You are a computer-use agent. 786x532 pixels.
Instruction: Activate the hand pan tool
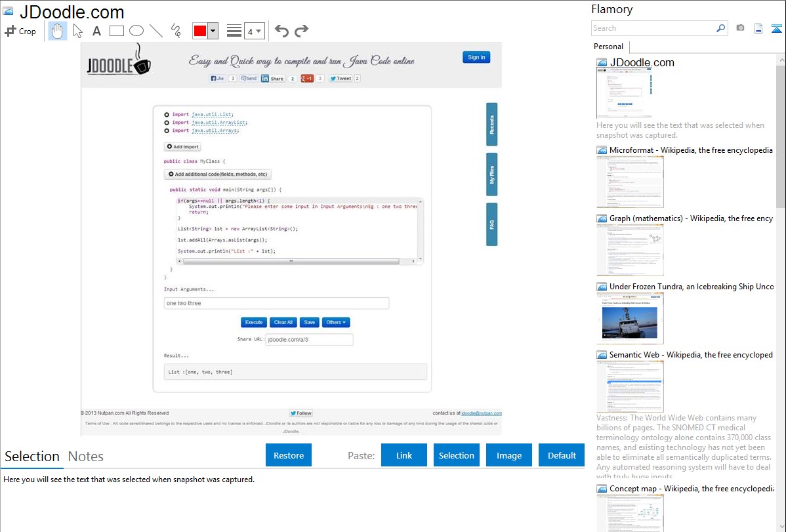(57, 31)
